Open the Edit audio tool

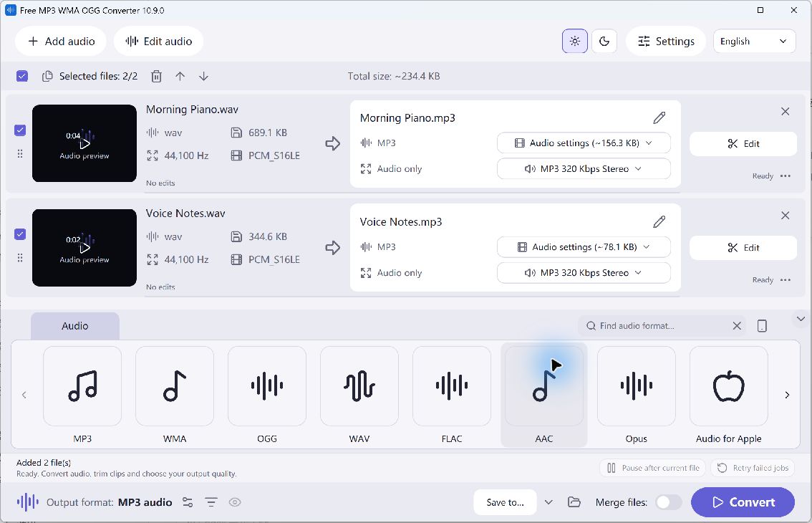point(158,42)
